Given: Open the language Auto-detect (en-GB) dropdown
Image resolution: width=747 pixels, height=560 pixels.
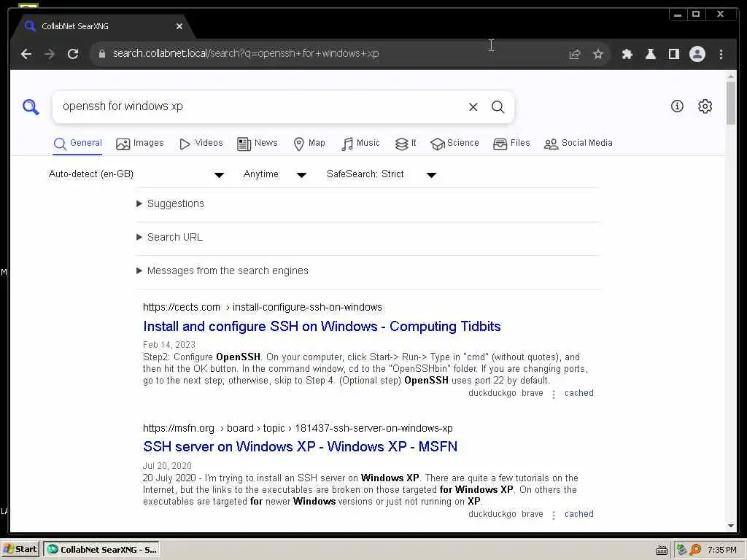Looking at the screenshot, I should [x=136, y=174].
